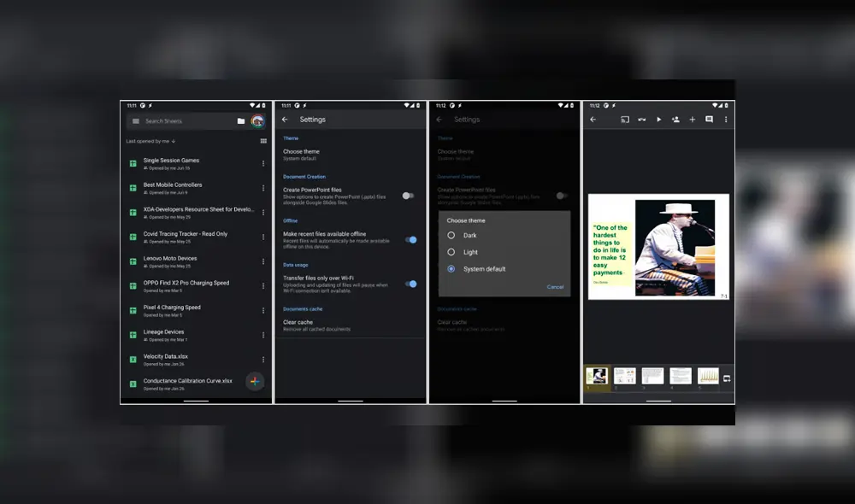This screenshot has height=504, width=855.
Task: Open overflow menu for Single Session Games
Action: point(262,162)
